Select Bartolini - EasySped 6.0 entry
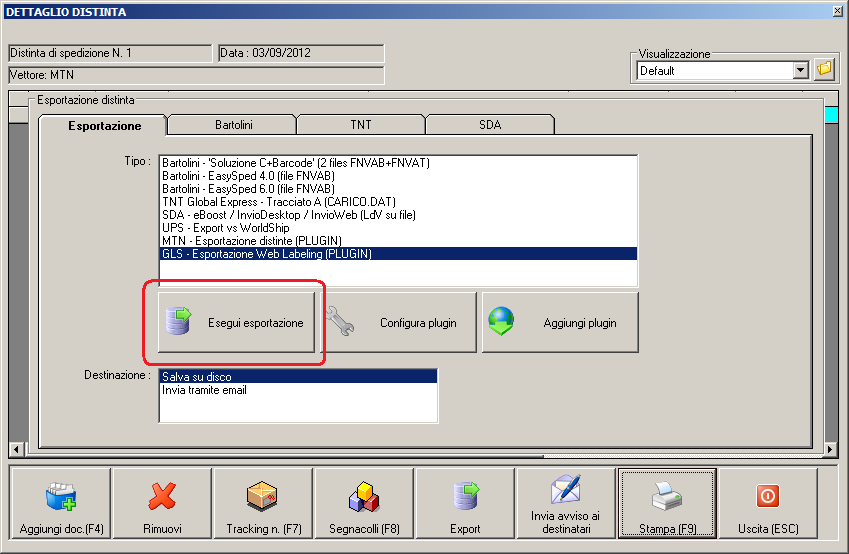This screenshot has height=554, width=849. [x=398, y=188]
